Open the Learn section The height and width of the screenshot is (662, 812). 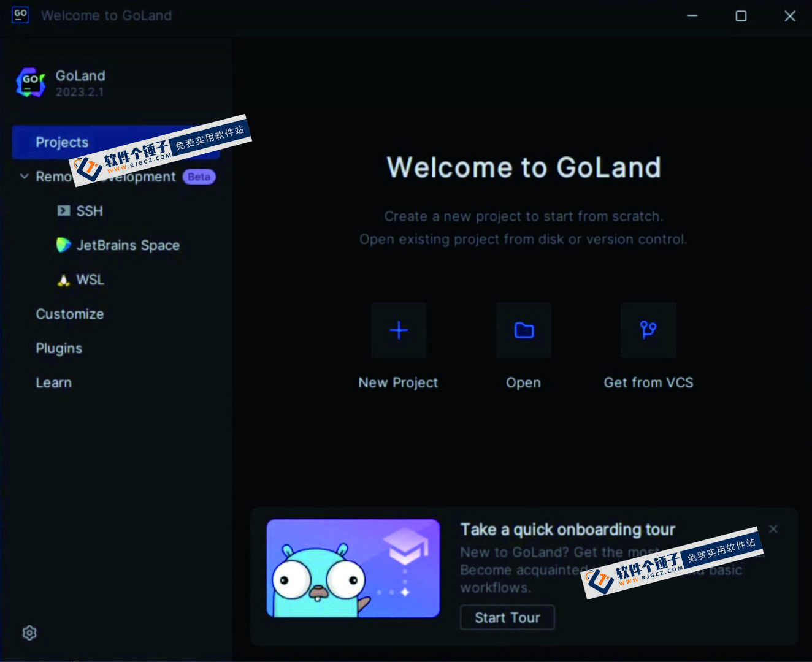pyautogui.click(x=54, y=382)
